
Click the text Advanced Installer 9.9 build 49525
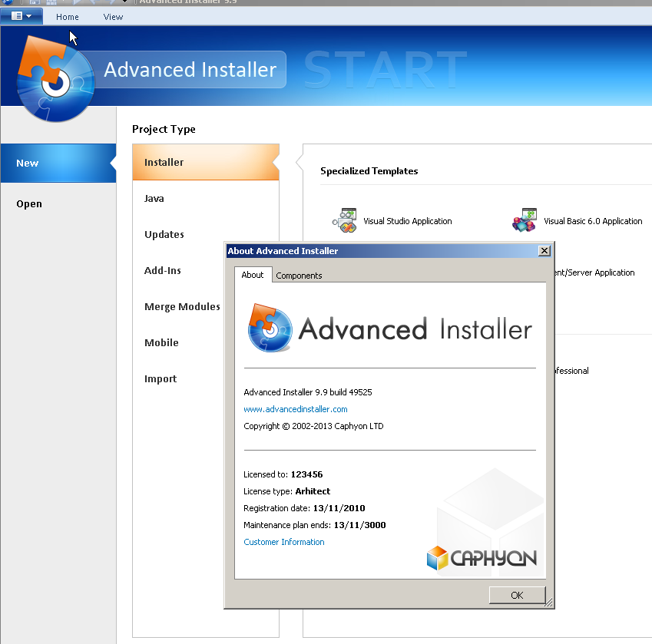(308, 391)
